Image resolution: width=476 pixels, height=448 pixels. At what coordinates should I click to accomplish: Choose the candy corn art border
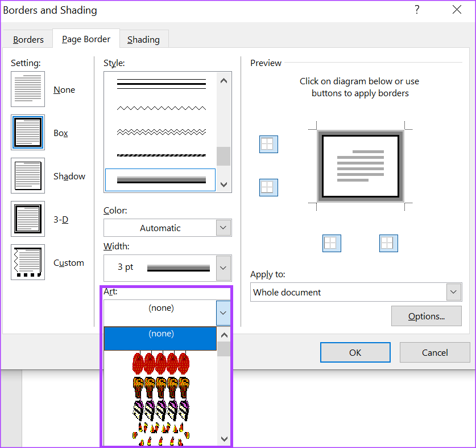click(161, 434)
